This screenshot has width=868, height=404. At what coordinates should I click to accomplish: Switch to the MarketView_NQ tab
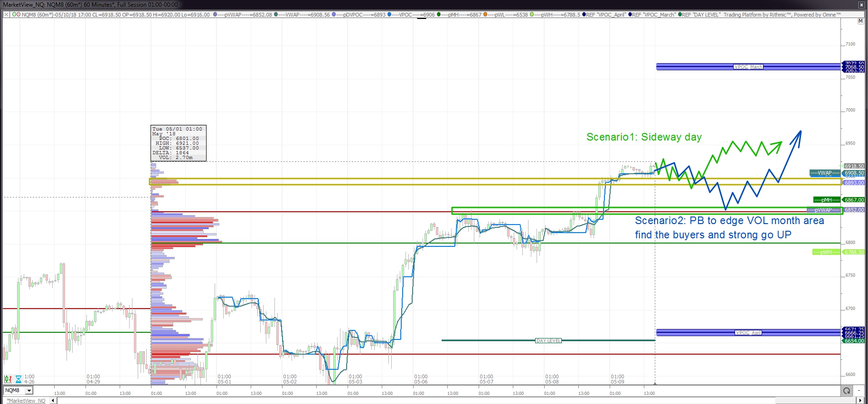point(26,401)
